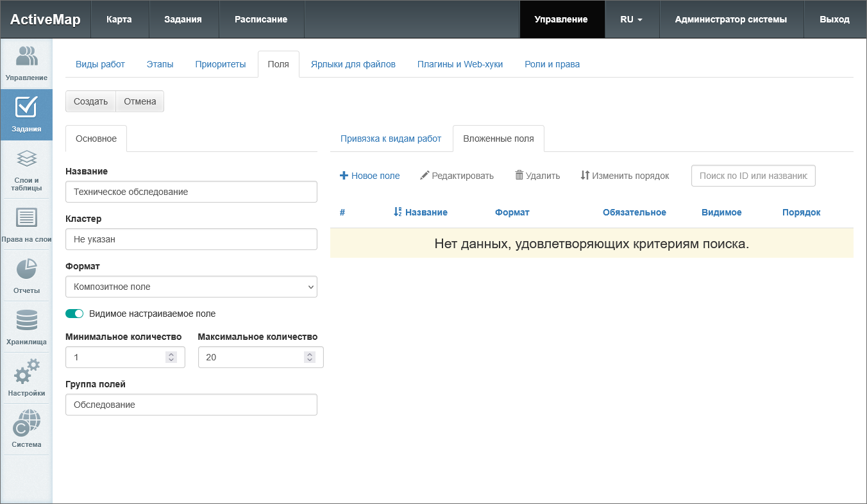Click the Отмена button
The width and height of the screenshot is (867, 504).
(140, 101)
